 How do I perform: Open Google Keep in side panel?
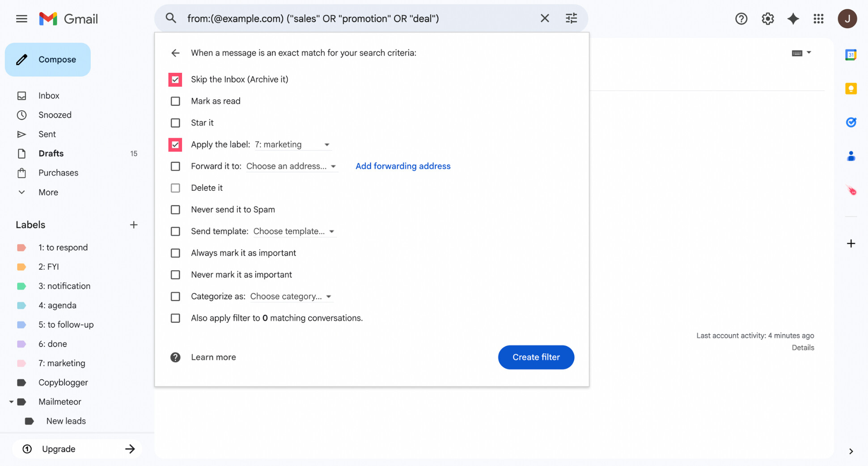click(851, 88)
